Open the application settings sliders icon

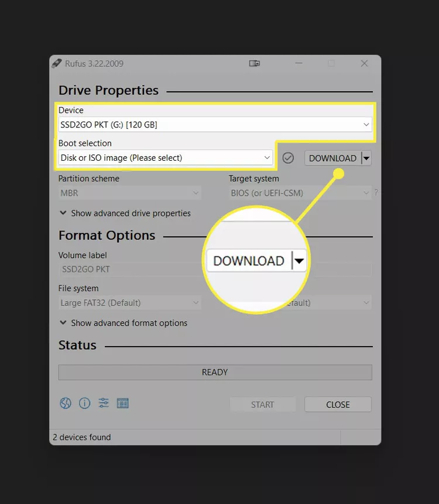tap(104, 403)
